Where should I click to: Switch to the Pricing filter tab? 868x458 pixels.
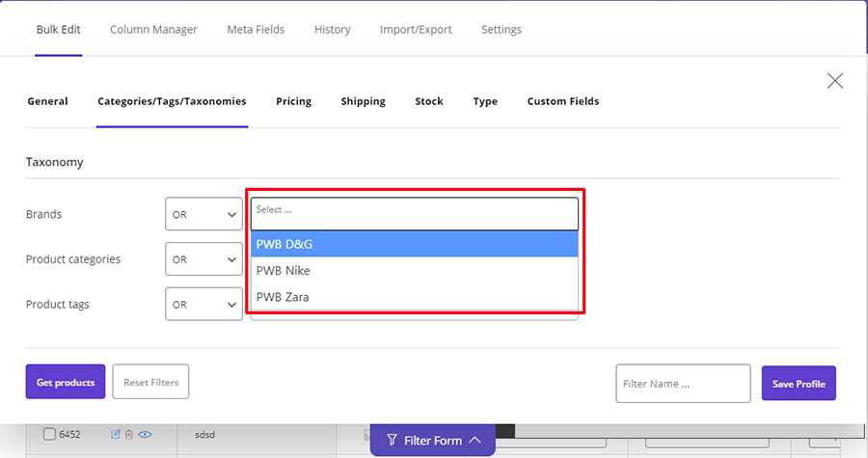point(293,101)
